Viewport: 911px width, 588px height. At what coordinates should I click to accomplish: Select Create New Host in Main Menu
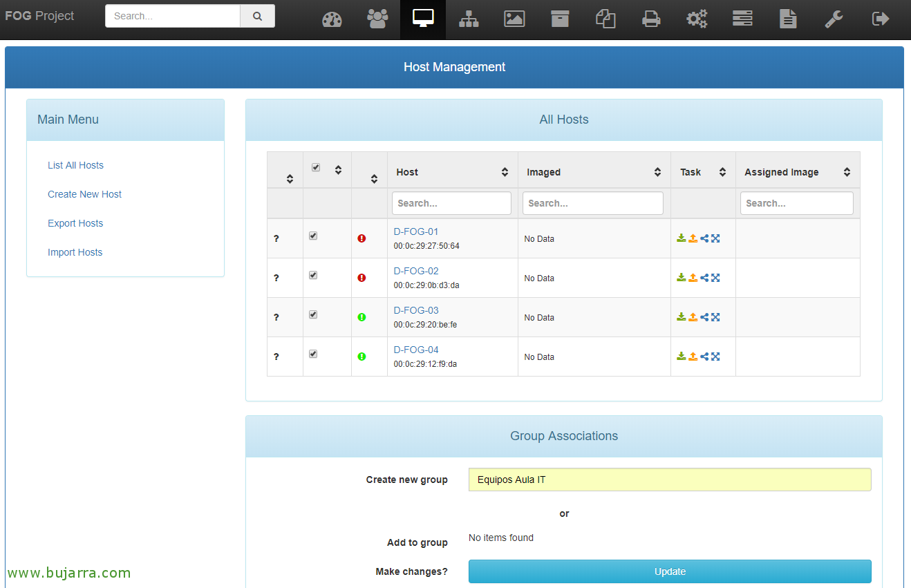(84, 194)
